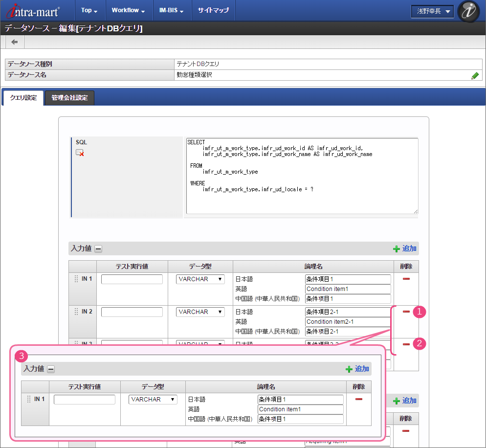
Task: Click the back arrow icon
Action: 15,42
